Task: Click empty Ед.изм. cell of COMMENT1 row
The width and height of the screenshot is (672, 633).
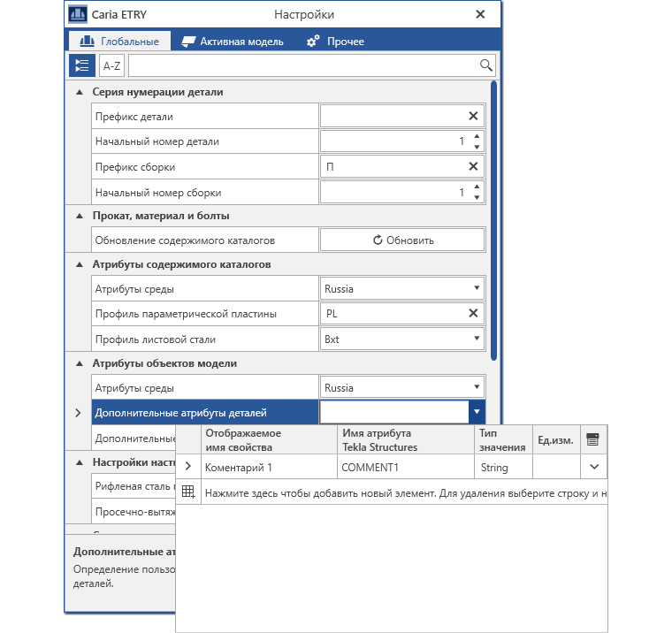Action: click(556, 467)
